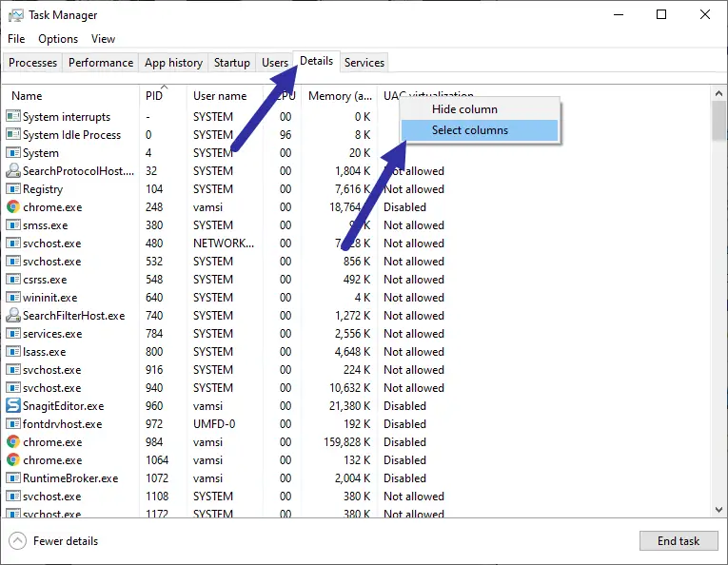Click the vertical scrollbar thumb
This screenshot has height=565, width=728.
[x=718, y=121]
